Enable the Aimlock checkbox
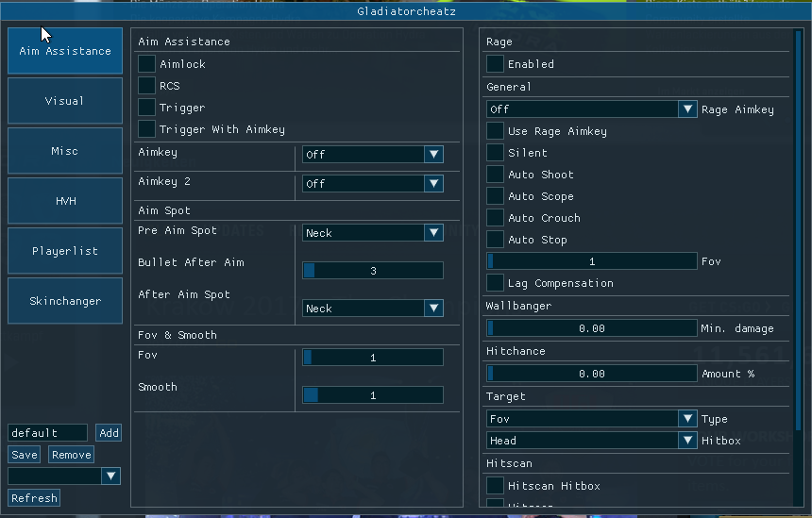 click(x=147, y=64)
